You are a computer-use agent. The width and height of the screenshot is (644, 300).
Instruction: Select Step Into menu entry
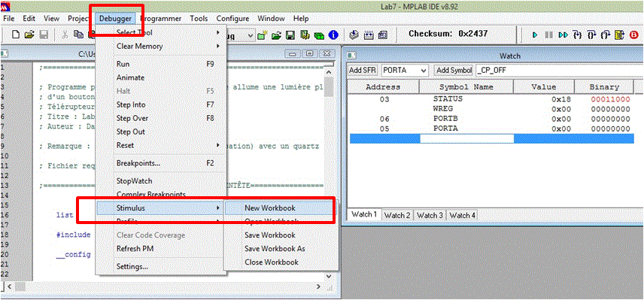click(162, 105)
